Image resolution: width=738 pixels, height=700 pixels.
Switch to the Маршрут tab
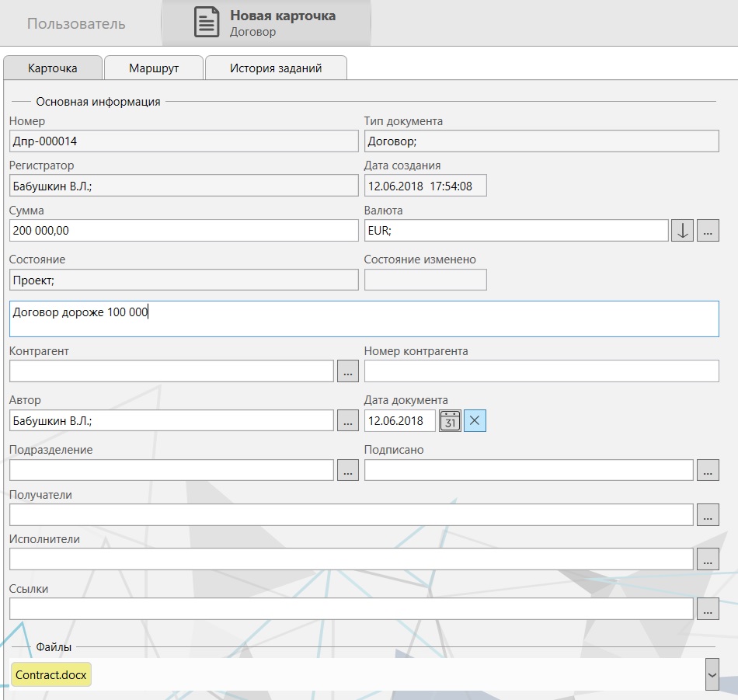pos(154,68)
